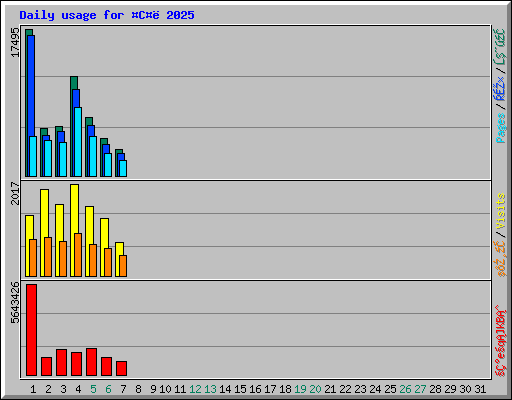The image size is (512, 400).
Task: Click the red KBytes legend label
Action: (501, 341)
